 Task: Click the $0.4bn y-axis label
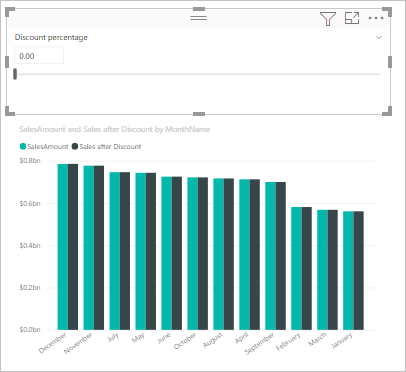tap(30, 245)
